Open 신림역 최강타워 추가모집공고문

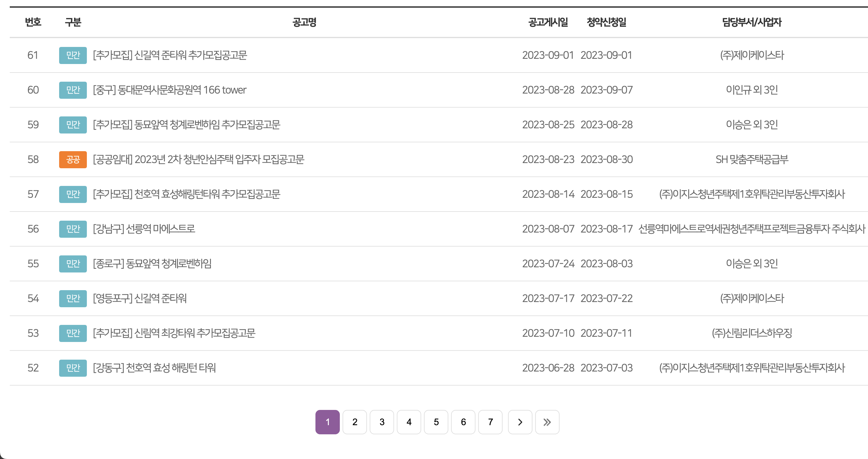pyautogui.click(x=174, y=333)
